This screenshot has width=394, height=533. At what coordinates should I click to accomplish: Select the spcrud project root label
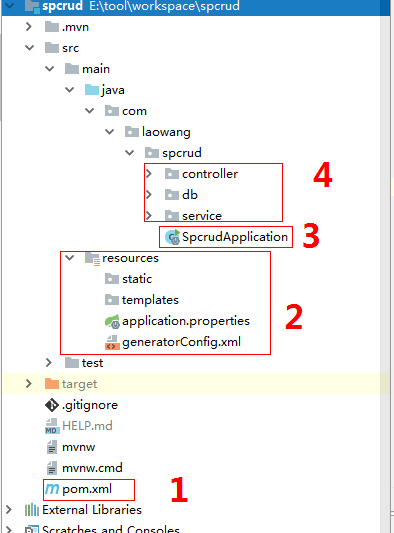[62, 6]
